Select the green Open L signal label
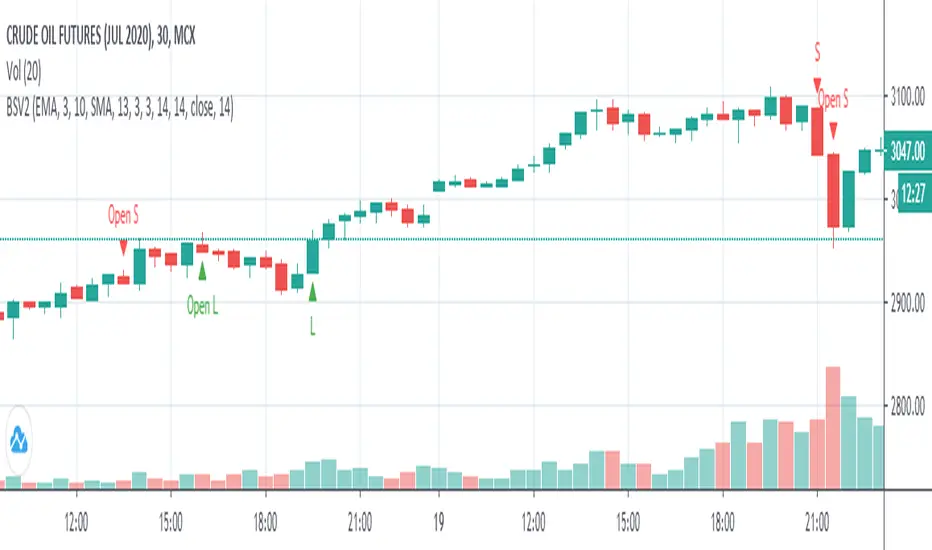Screen dimensions: 932x550 click(202, 306)
